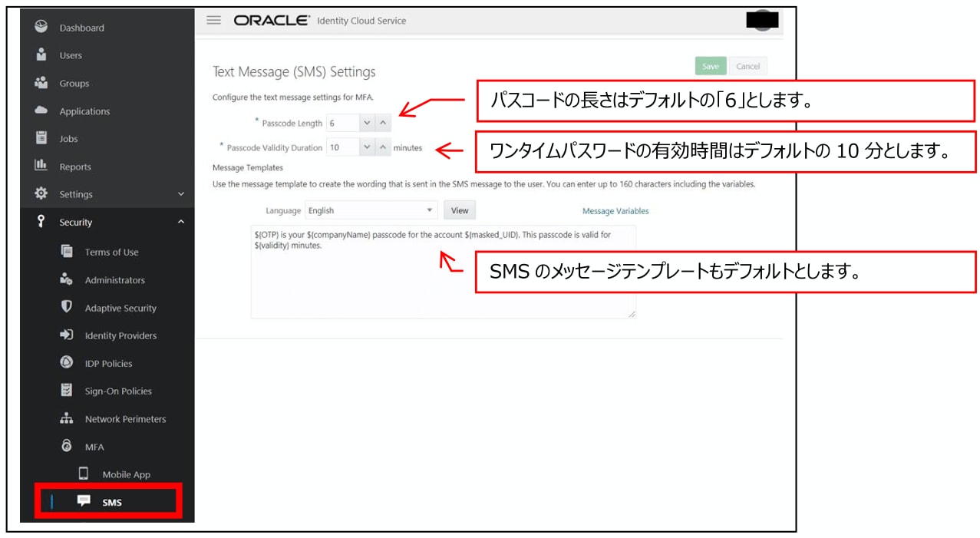Increase Passcode Validity Duration with up arrow

384,147
